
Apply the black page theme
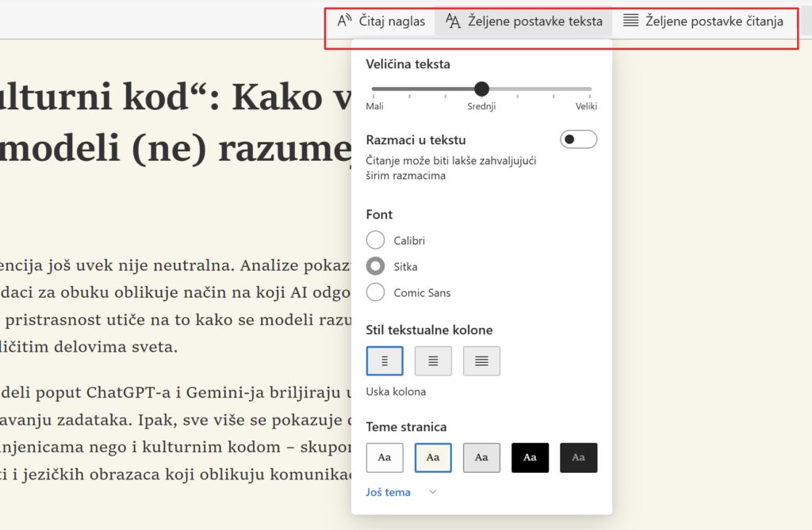pyautogui.click(x=530, y=457)
